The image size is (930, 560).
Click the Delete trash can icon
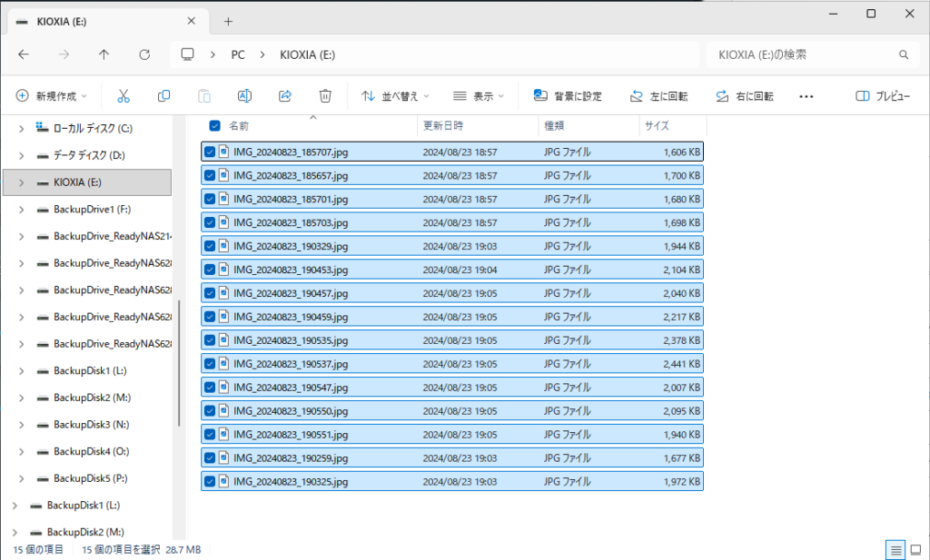point(325,95)
